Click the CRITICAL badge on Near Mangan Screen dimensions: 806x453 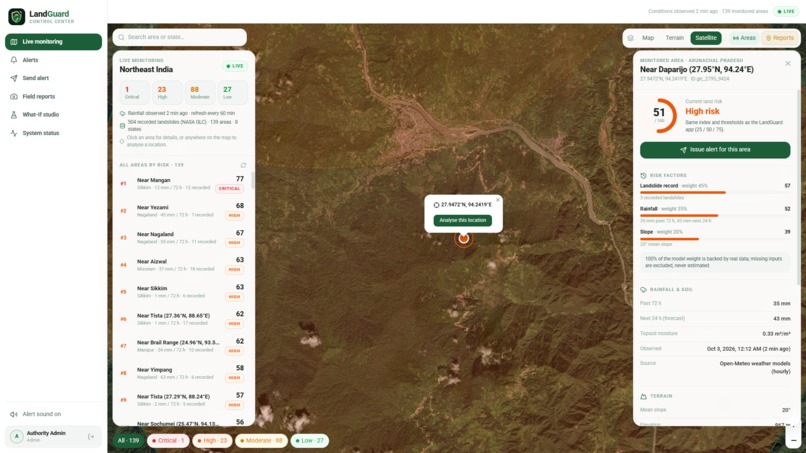click(229, 189)
